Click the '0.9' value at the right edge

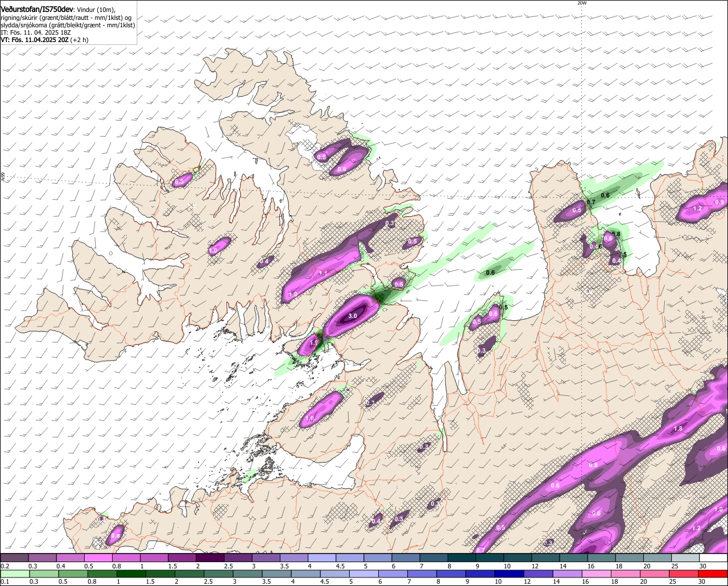(x=719, y=203)
